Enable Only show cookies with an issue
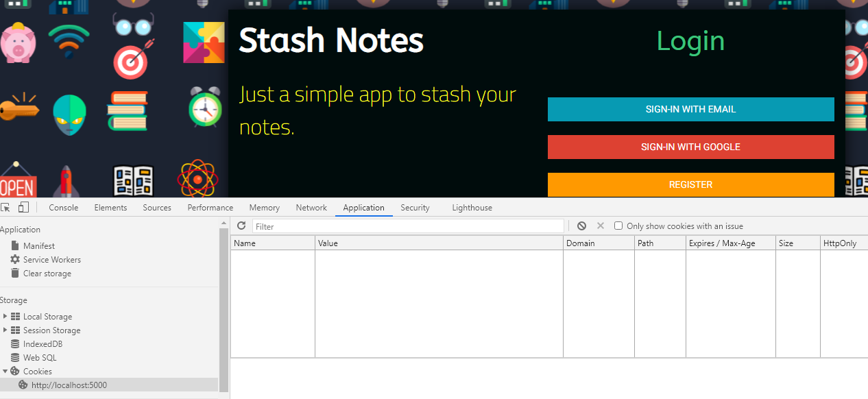This screenshot has width=868, height=399. (x=618, y=226)
